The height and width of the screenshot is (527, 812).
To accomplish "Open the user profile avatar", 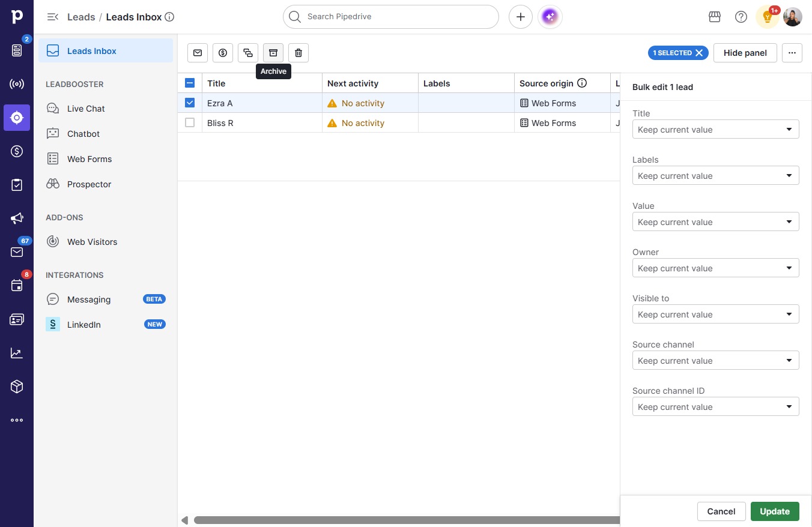I will tap(793, 17).
